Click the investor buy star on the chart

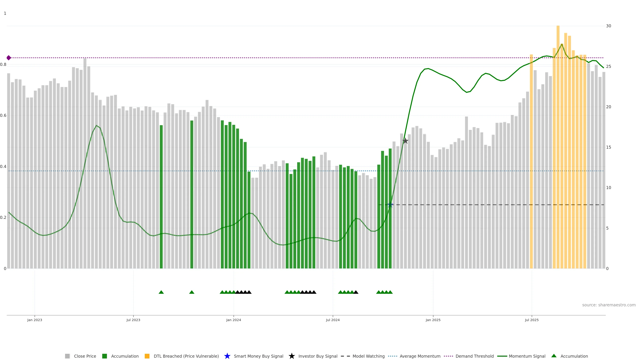[x=405, y=141]
